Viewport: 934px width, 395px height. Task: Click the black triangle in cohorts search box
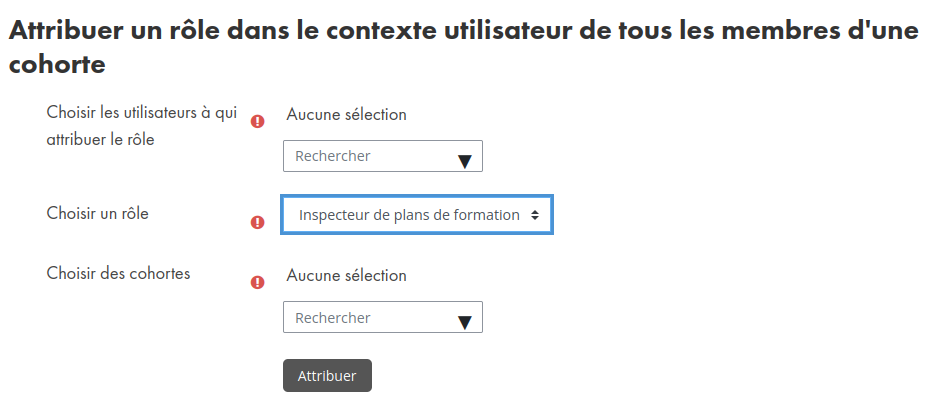465,323
